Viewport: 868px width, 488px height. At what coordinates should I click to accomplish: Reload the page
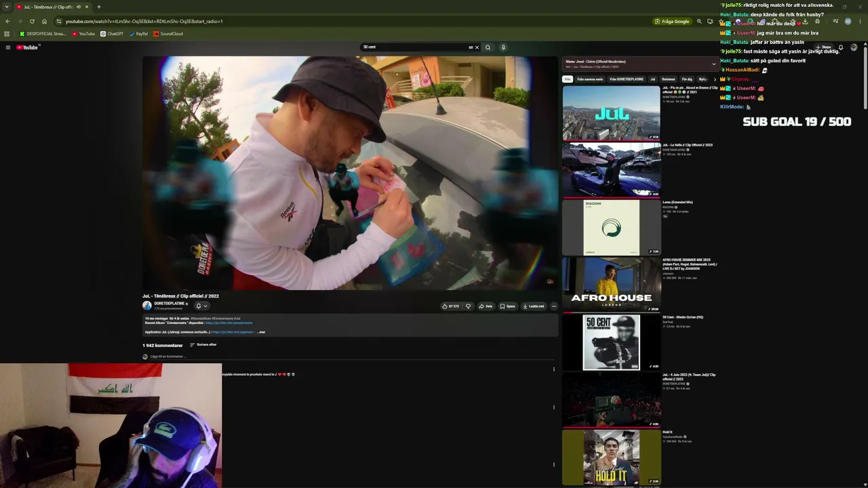tap(32, 21)
